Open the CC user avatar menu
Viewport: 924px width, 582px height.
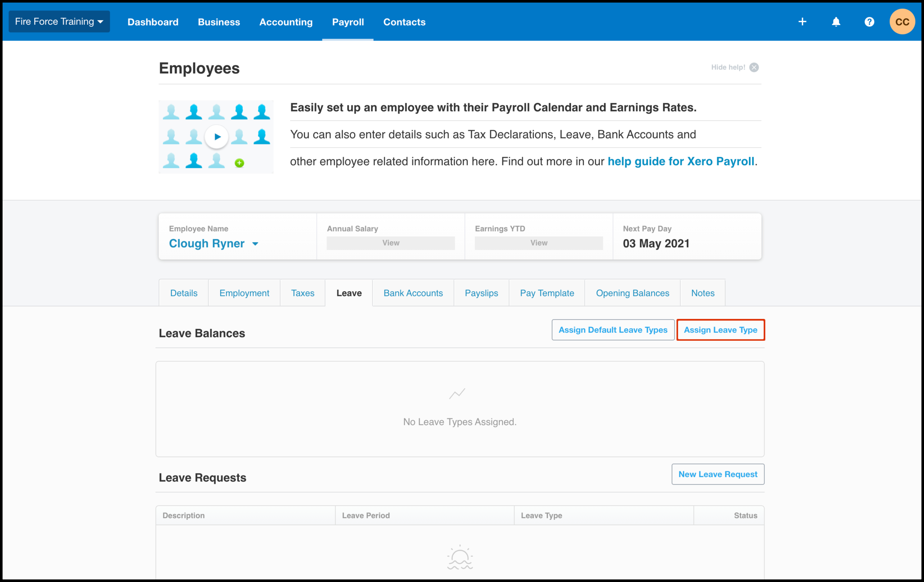click(902, 22)
